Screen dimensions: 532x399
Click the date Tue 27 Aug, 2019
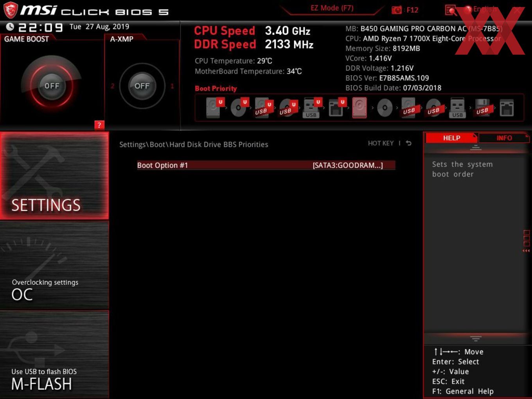99,27
